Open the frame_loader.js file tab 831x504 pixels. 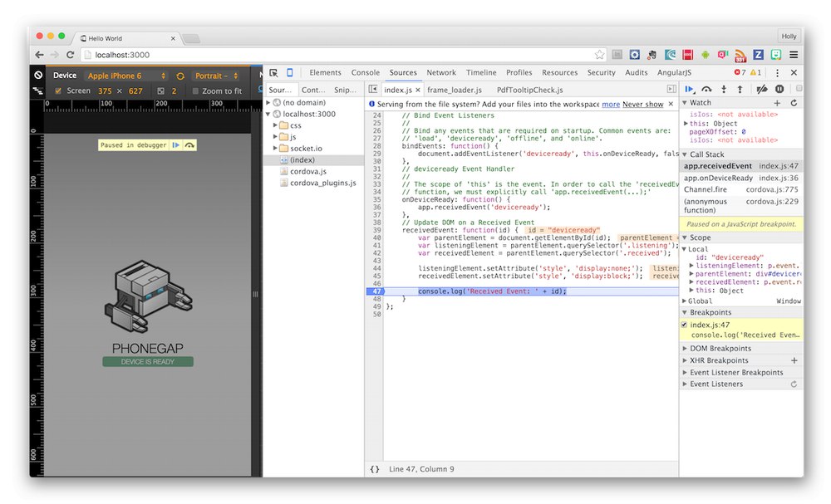pos(455,90)
